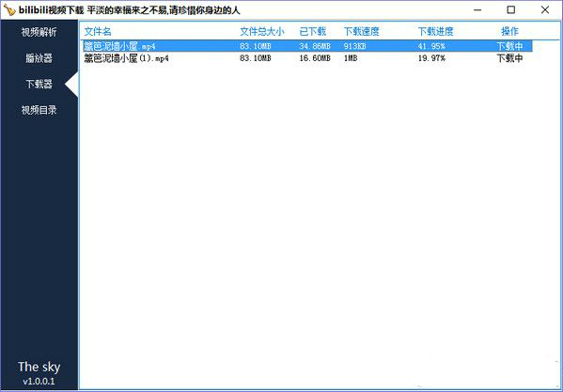
Task: Close the bilibili download window
Action: pos(545,10)
